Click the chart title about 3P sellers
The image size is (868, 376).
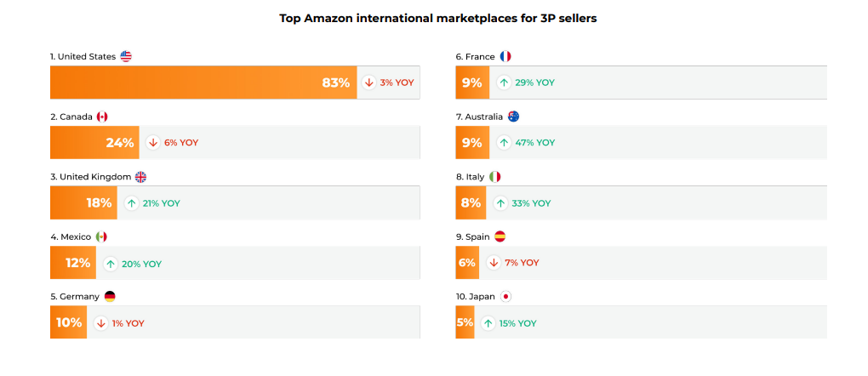coord(438,18)
